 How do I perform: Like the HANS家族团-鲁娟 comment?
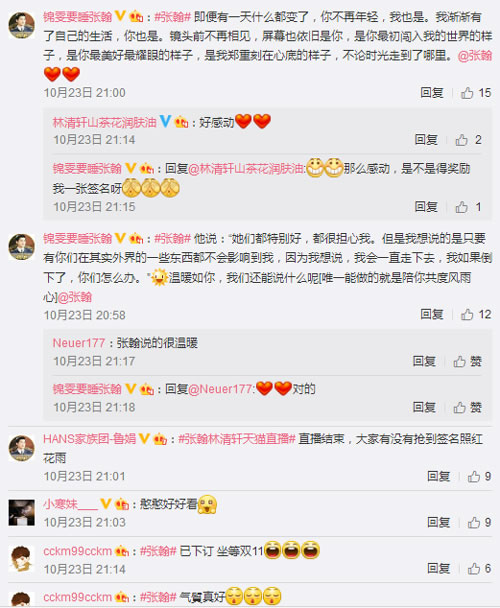[x=479, y=476]
